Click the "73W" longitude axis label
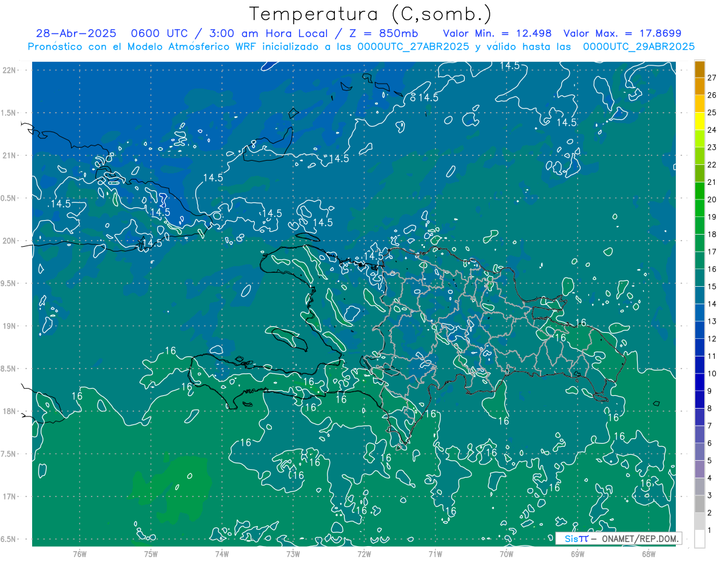Viewport: 728px width, 562px height. click(293, 554)
